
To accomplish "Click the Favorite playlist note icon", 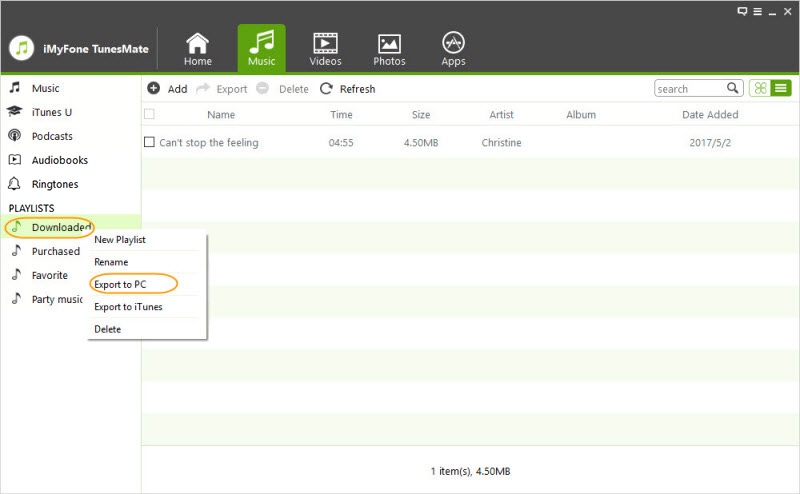I will (x=16, y=274).
